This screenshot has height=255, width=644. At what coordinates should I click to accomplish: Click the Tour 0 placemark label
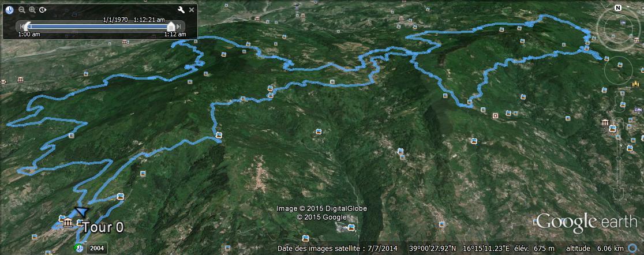pos(103,227)
